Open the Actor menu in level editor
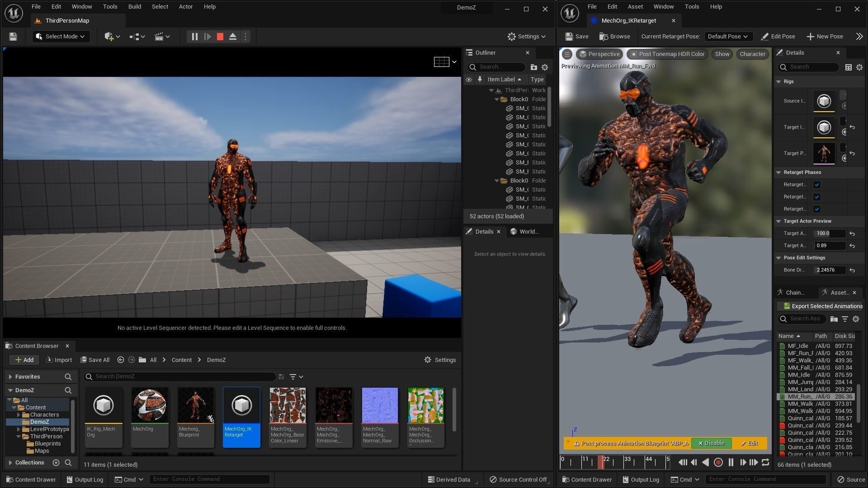 185,7
